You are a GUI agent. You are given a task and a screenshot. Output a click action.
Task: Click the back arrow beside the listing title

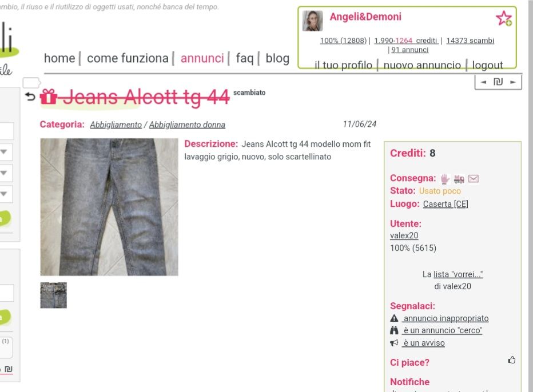click(x=30, y=97)
